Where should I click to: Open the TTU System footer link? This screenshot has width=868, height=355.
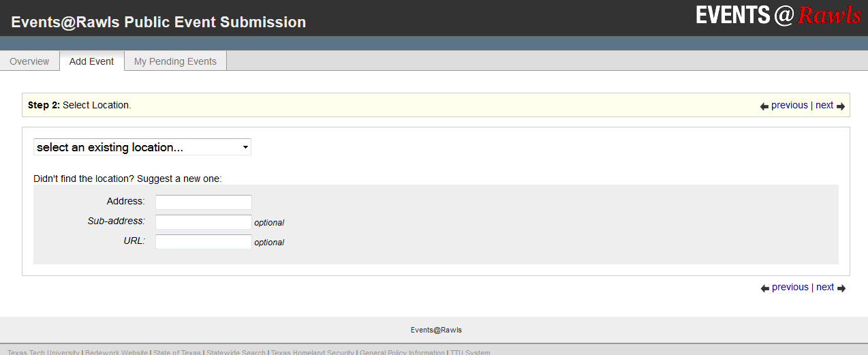pos(470,352)
